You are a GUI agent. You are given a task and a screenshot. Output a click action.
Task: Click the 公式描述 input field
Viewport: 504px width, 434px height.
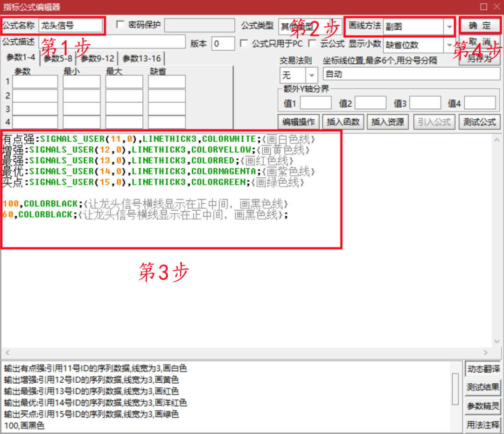(112, 42)
